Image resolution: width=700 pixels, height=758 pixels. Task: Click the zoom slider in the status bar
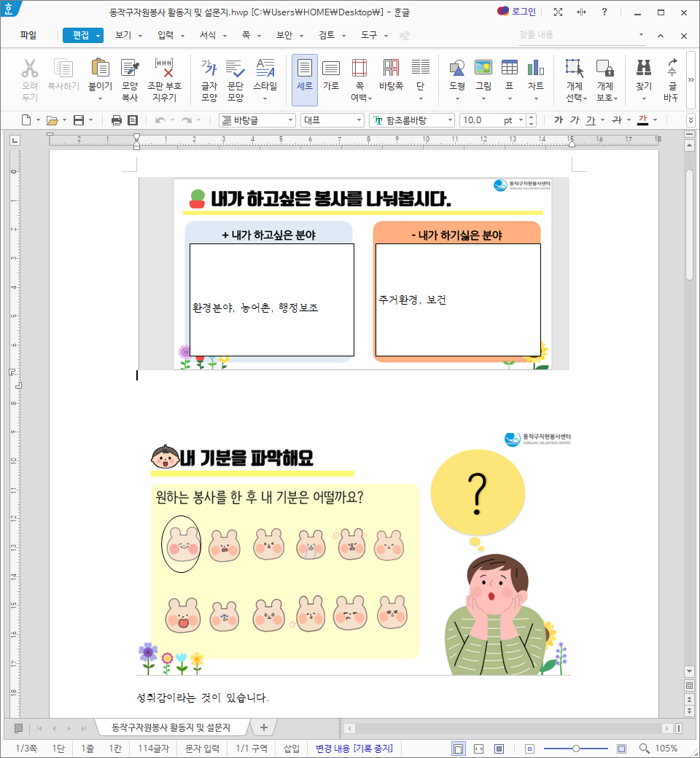coord(576,749)
